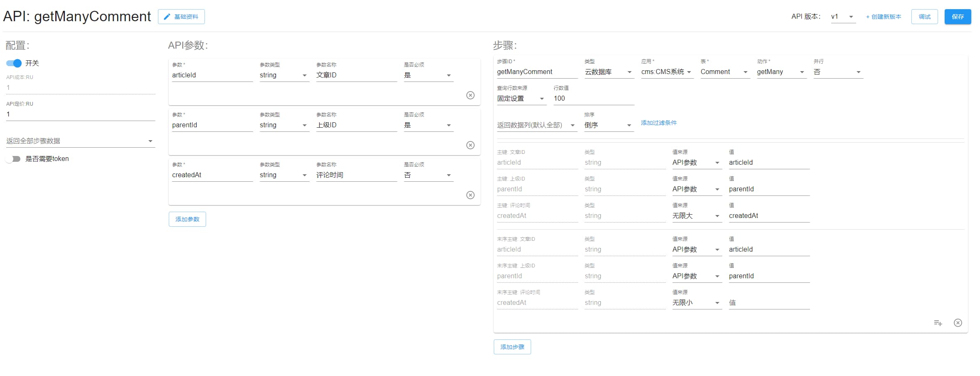The image size is (980, 376).
Task: Click 添加参数 to add a parameter
Action: click(x=187, y=219)
